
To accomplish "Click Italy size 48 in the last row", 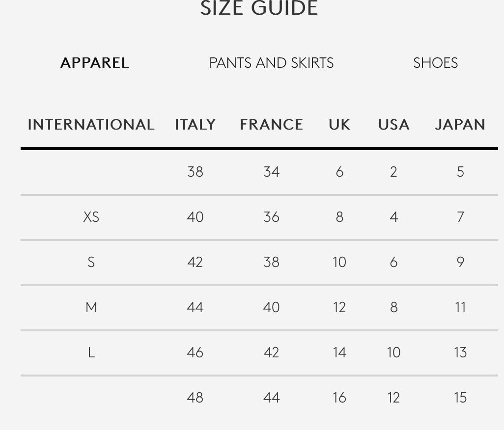I will click(195, 398).
